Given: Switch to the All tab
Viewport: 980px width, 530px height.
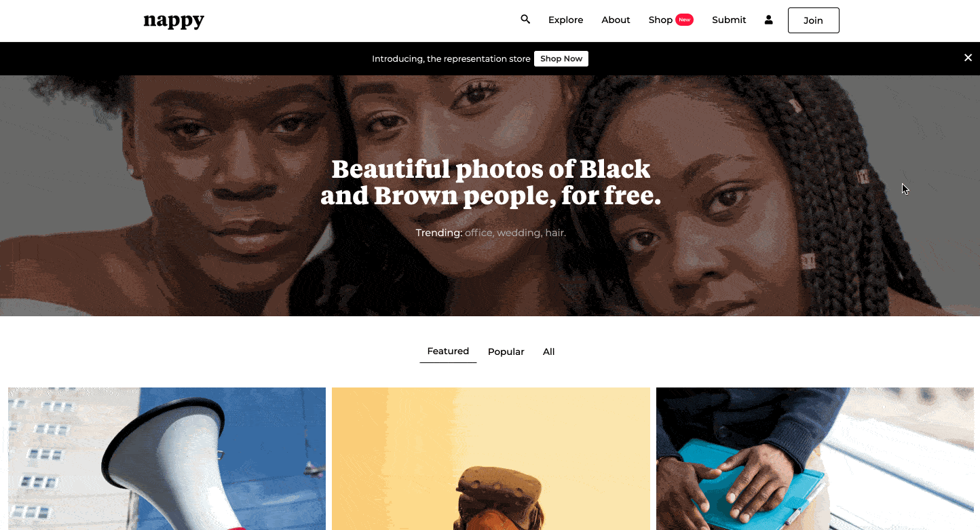Looking at the screenshot, I should pos(549,352).
